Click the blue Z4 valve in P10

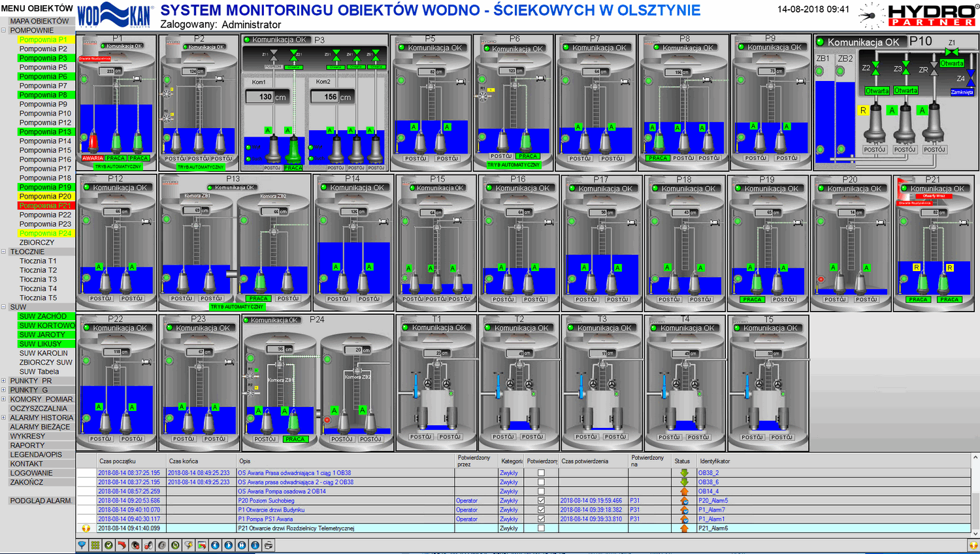(970, 79)
